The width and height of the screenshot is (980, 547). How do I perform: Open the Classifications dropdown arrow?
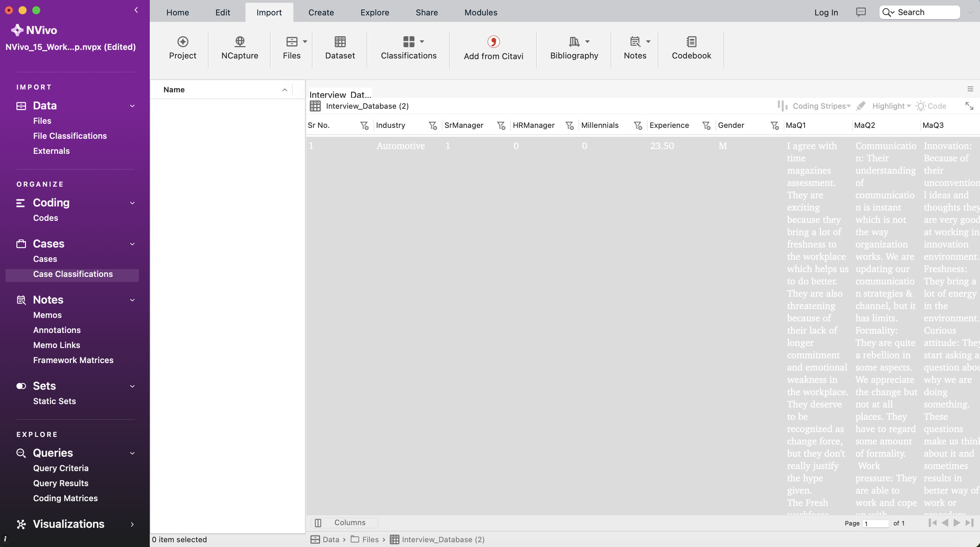(422, 41)
